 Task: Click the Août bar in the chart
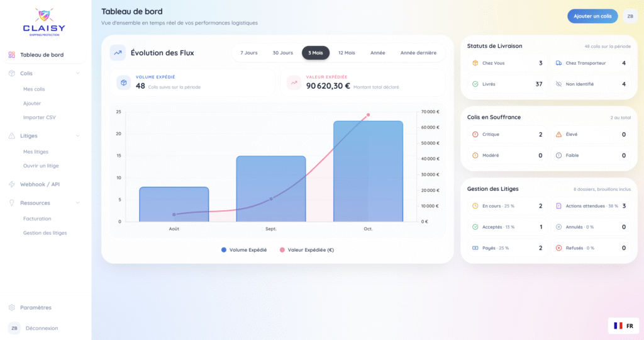pyautogui.click(x=174, y=205)
